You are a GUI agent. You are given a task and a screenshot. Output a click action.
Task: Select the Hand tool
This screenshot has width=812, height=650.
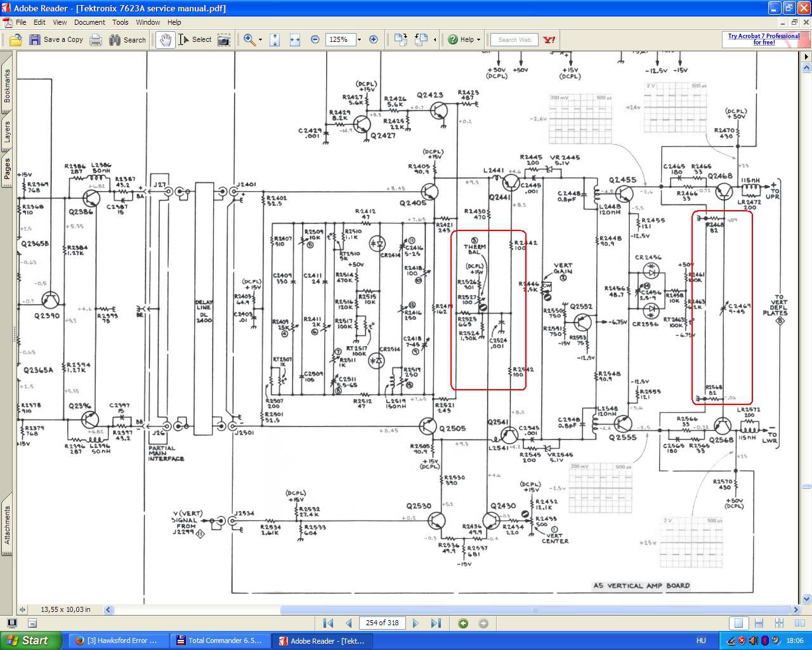pyautogui.click(x=166, y=40)
